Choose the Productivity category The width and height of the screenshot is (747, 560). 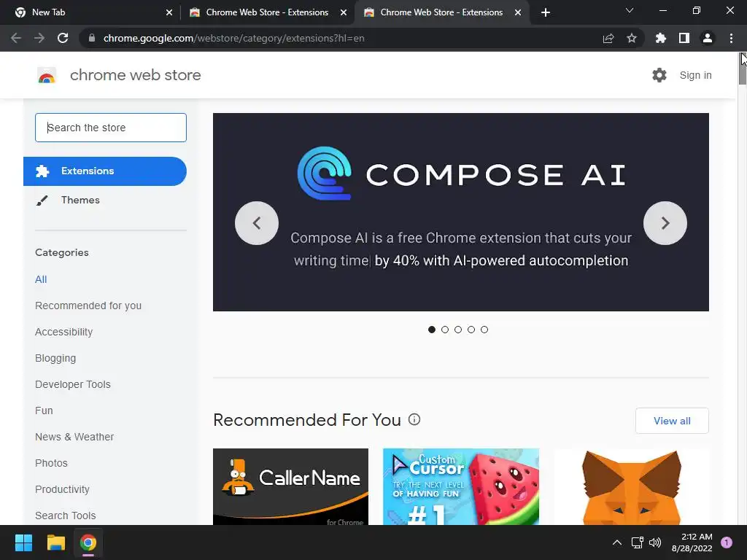63,489
